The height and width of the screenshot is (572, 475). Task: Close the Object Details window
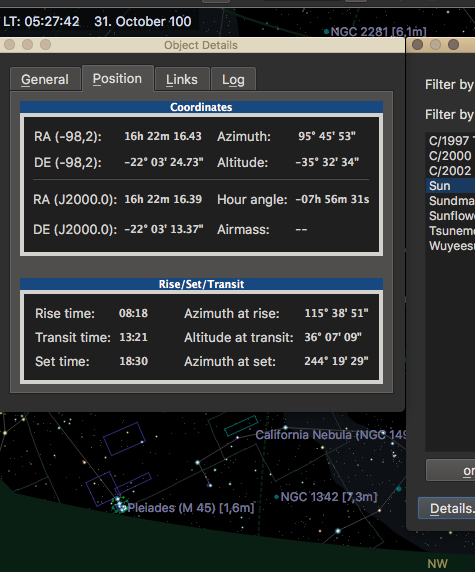pyautogui.click(x=10, y=45)
